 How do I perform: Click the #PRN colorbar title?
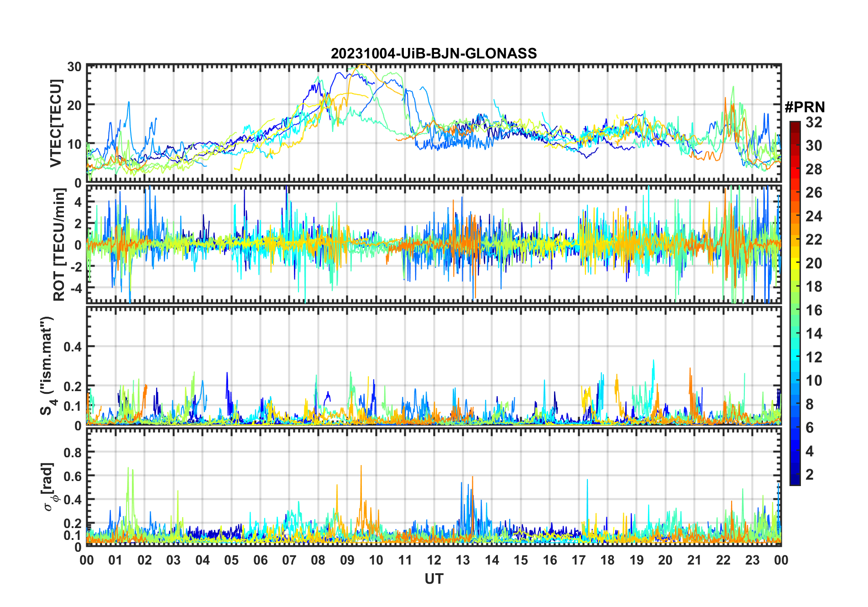pyautogui.click(x=805, y=107)
